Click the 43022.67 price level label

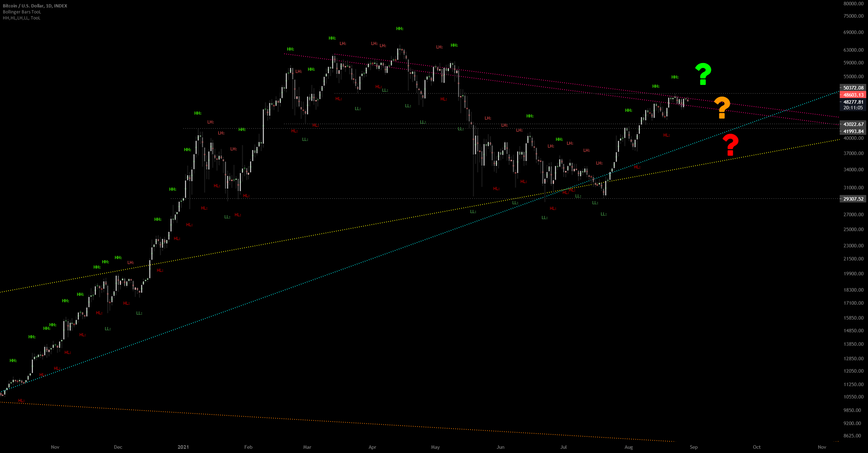(x=853, y=124)
